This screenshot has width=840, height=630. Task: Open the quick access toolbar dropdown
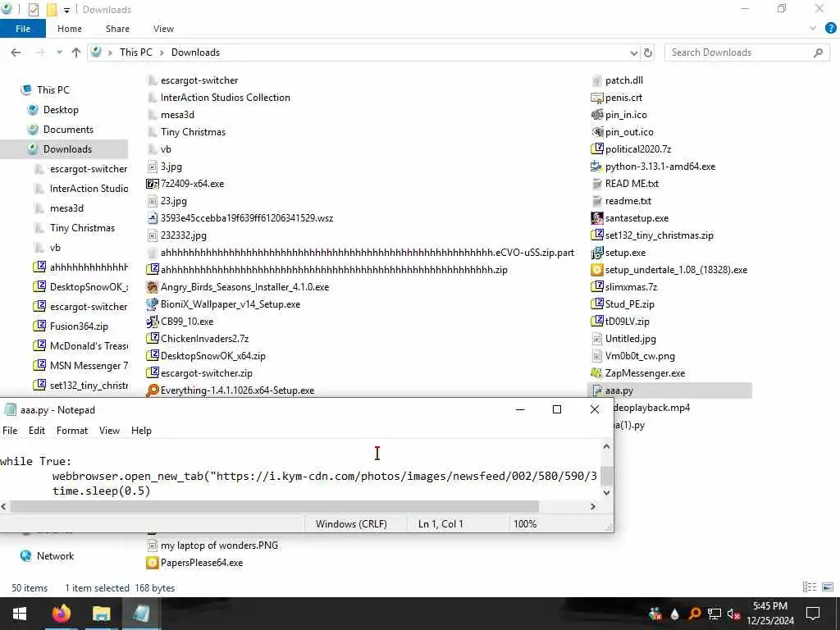[x=67, y=10]
